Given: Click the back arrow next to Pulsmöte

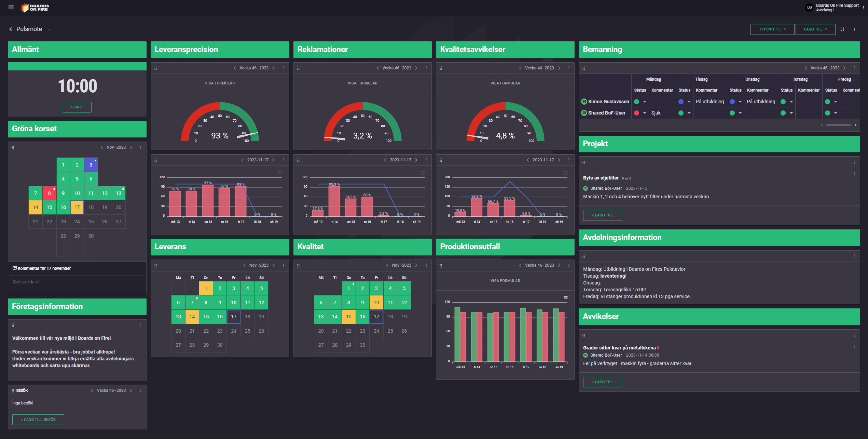Looking at the screenshot, I should 11,29.
